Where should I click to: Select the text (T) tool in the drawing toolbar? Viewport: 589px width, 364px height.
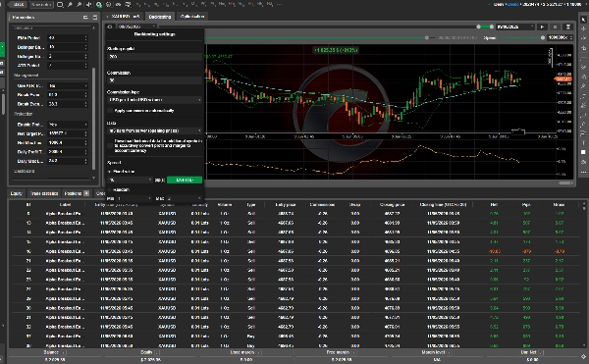tap(583, 143)
